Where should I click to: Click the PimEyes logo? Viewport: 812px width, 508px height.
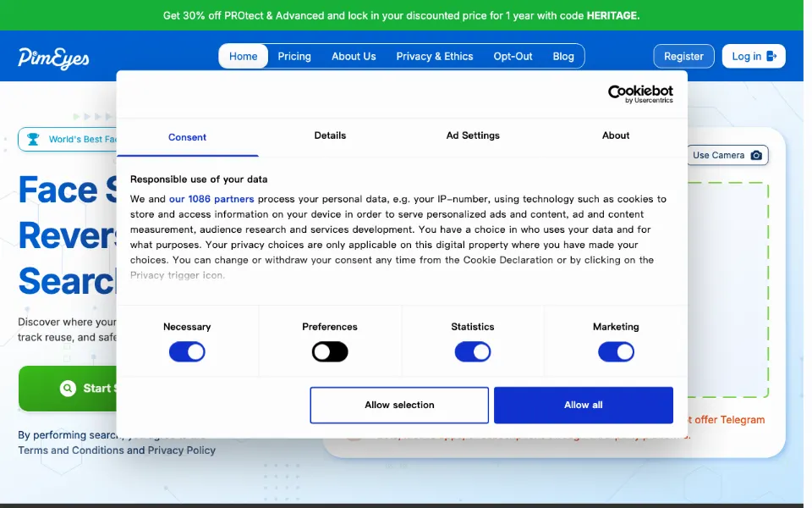pos(53,58)
